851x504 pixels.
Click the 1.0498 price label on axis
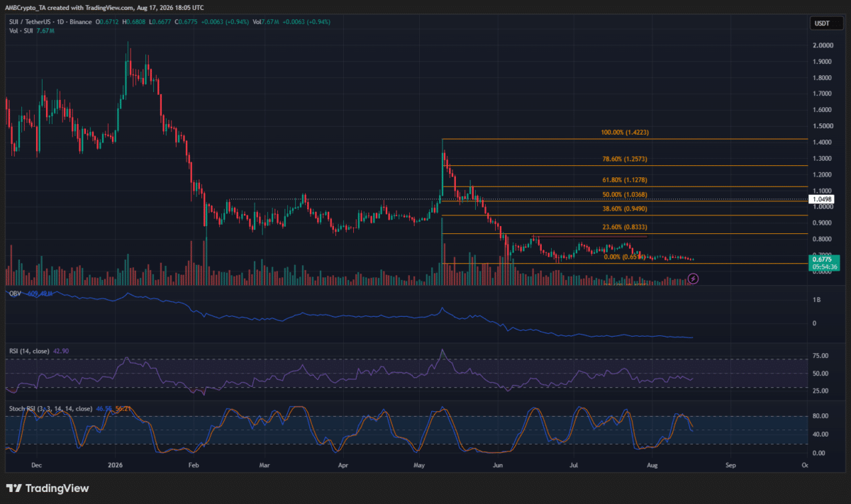click(x=821, y=201)
